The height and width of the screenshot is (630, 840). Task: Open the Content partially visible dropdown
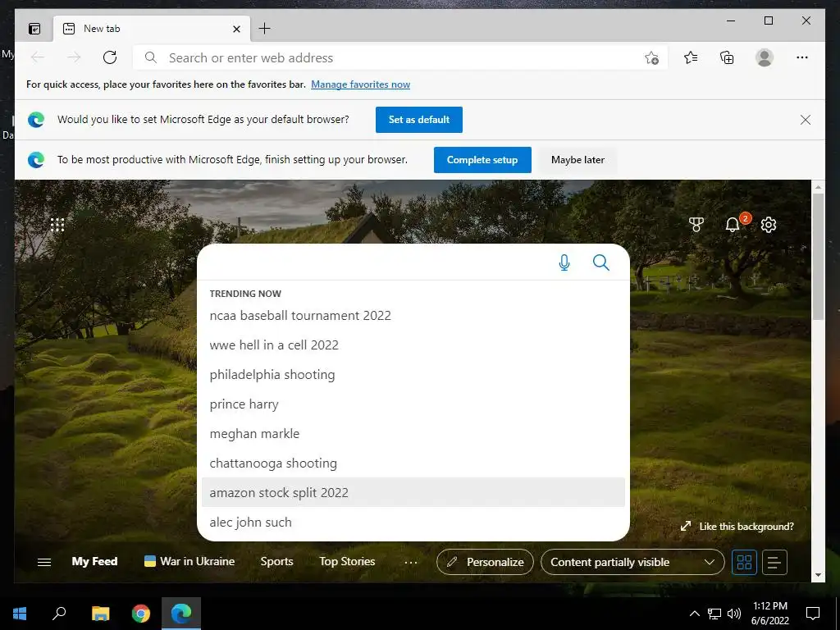point(632,562)
